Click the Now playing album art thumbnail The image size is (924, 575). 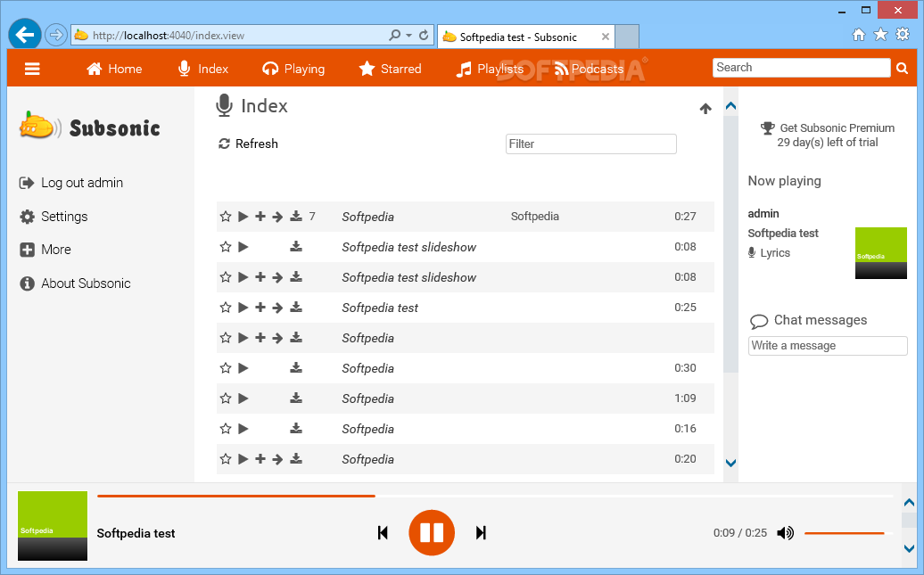point(881,253)
